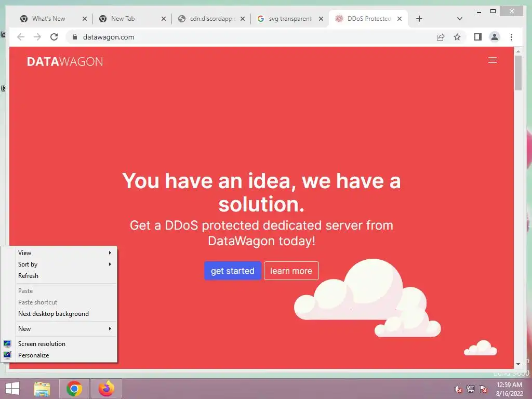Click Chrome's forward navigation arrow
This screenshot has width=532, height=399.
37,37
